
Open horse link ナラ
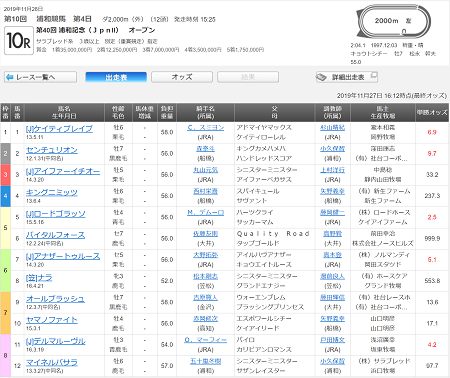tap(39, 277)
